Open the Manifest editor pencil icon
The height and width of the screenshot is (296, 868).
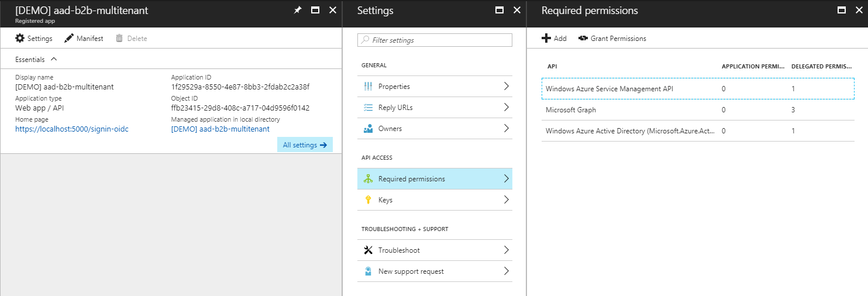(x=69, y=39)
